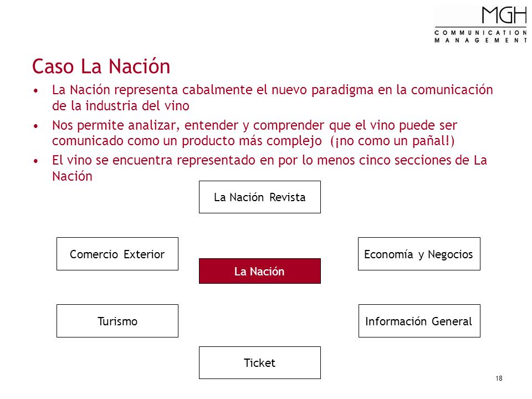Click the Comercio Exterior box
Viewport: 532px width, 399px height.
coord(117,254)
